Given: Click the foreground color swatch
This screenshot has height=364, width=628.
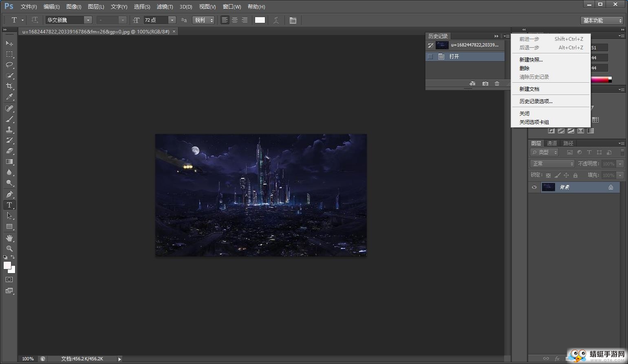Looking at the screenshot, I should [x=7, y=265].
